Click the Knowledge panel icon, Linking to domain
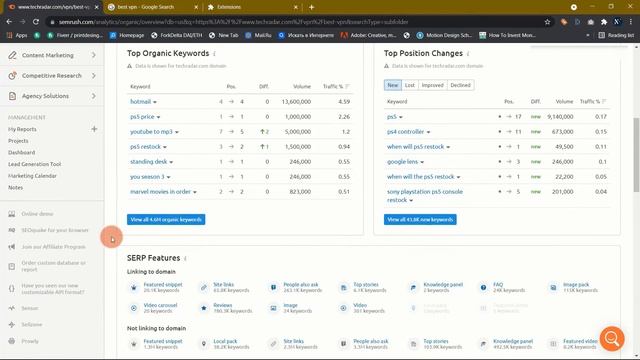640x360 pixels. (x=413, y=287)
